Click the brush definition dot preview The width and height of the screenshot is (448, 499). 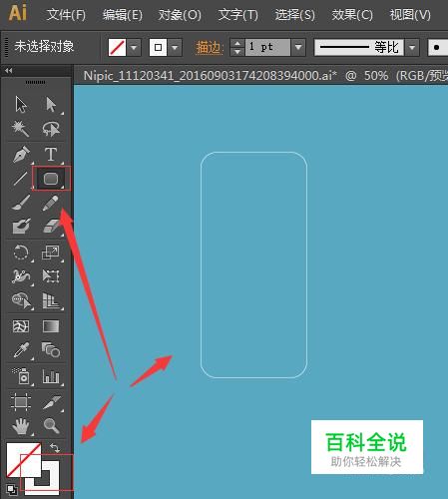437,48
